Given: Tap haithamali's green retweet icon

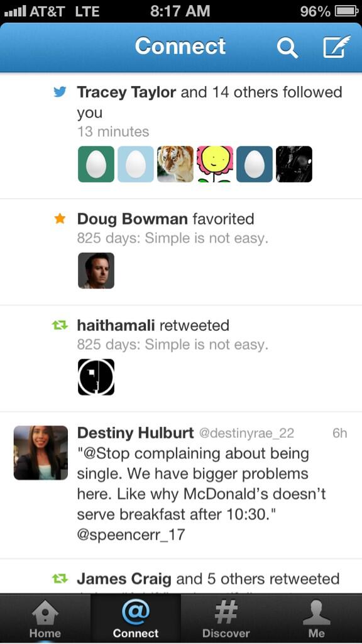Looking at the screenshot, I should click(60, 325).
